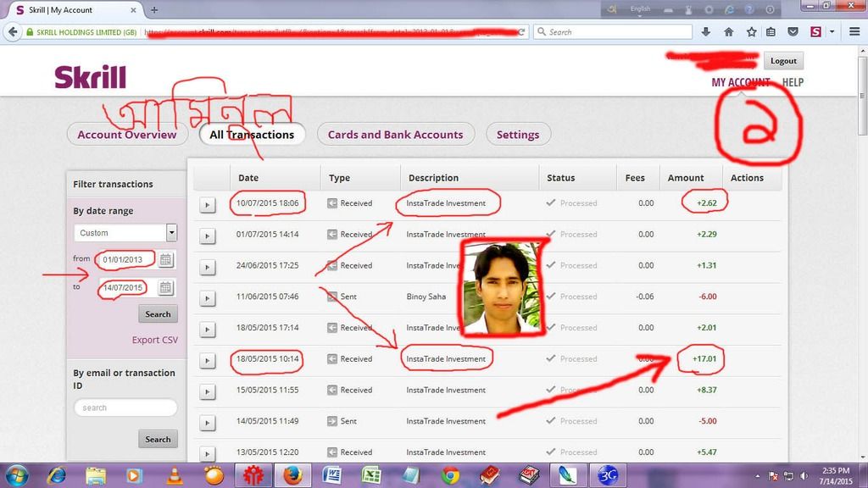Click the Binoy Saha description
Image resolution: width=868 pixels, height=488 pixels.
(426, 297)
